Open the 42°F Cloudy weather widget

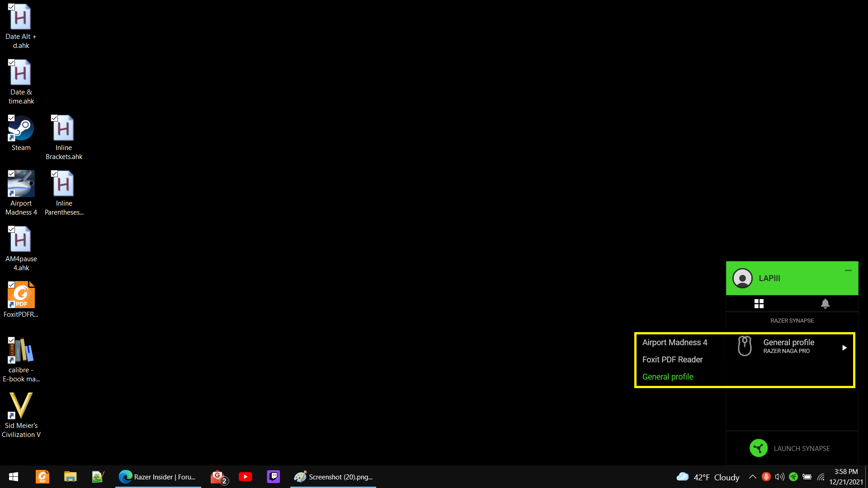click(x=708, y=477)
